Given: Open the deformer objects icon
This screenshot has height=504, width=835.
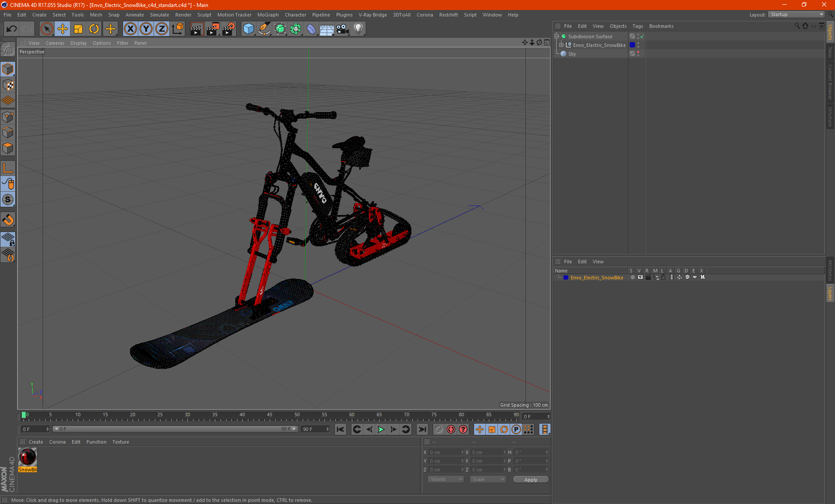Looking at the screenshot, I should point(311,29).
